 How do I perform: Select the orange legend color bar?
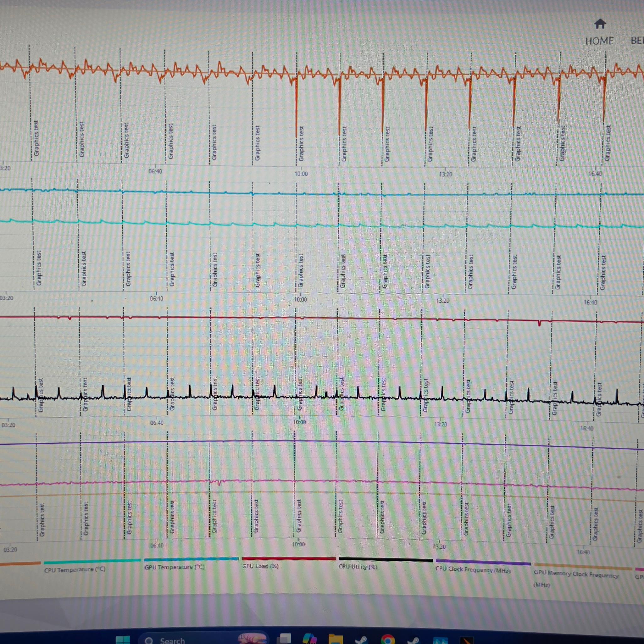tap(20, 563)
